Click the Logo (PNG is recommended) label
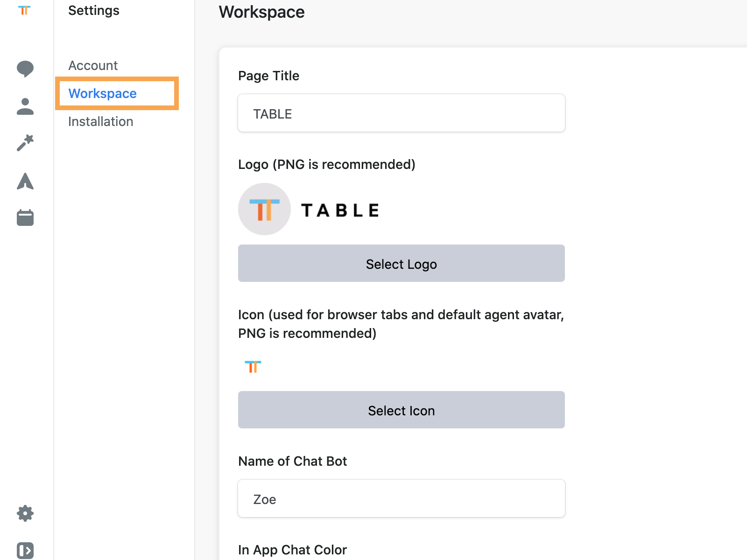The width and height of the screenshot is (747, 560). (x=327, y=164)
